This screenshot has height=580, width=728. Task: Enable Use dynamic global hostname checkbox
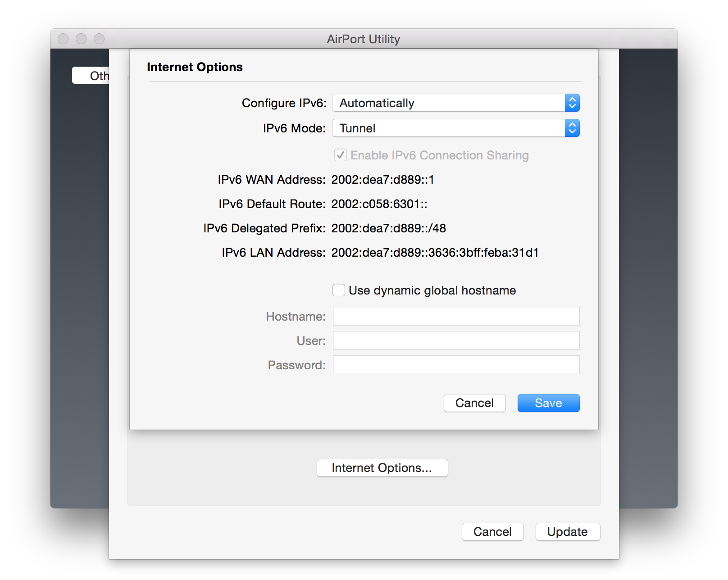pyautogui.click(x=339, y=290)
